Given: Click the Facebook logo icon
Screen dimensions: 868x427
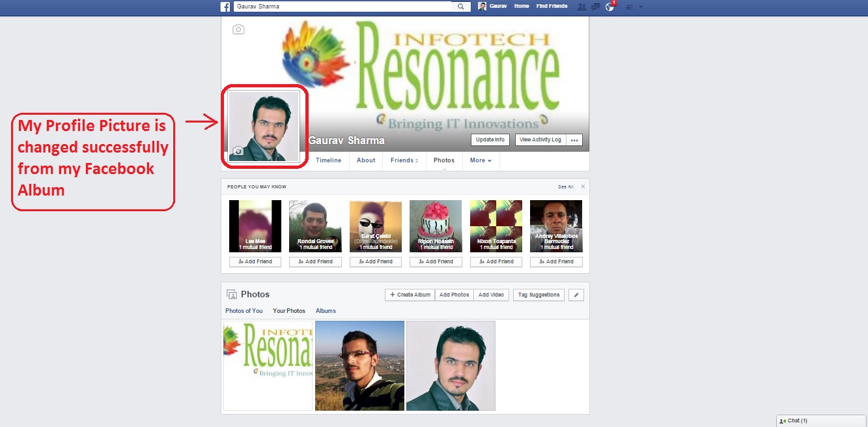Looking at the screenshot, I should [225, 7].
